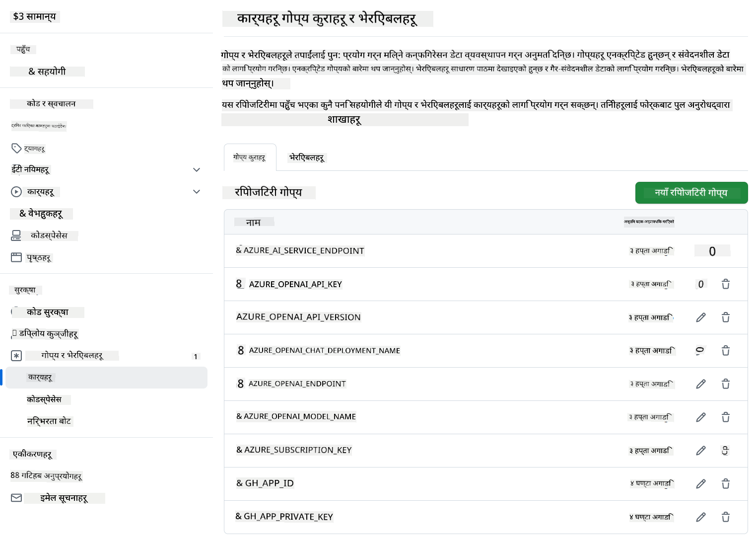Click the Codespaces icon in the sidebar

pos(16,235)
